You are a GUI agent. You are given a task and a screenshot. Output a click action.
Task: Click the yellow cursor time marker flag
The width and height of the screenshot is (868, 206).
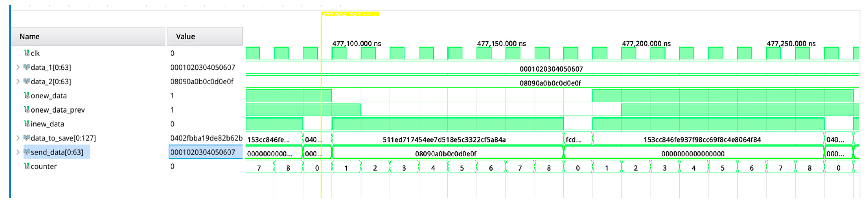point(349,14)
